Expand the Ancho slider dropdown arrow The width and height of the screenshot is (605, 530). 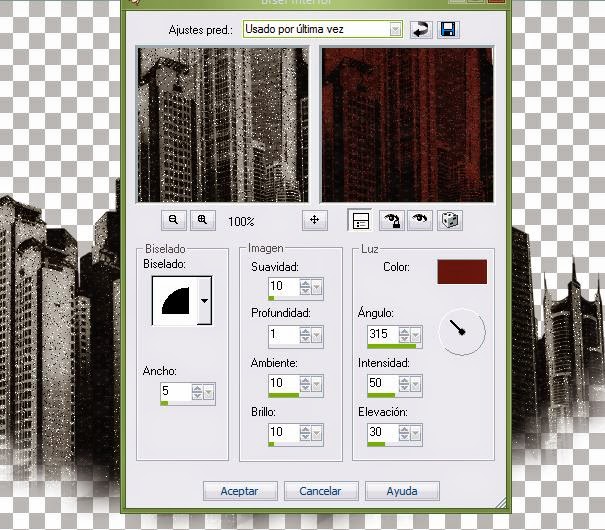click(x=208, y=393)
